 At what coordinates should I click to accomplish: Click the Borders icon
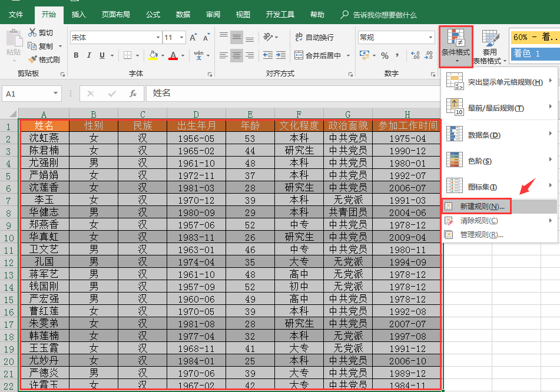(x=127, y=55)
